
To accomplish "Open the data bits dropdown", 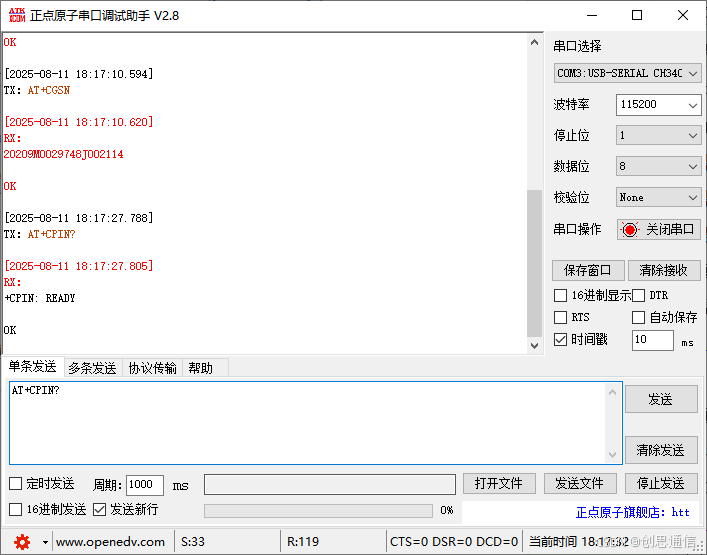I will (658, 166).
